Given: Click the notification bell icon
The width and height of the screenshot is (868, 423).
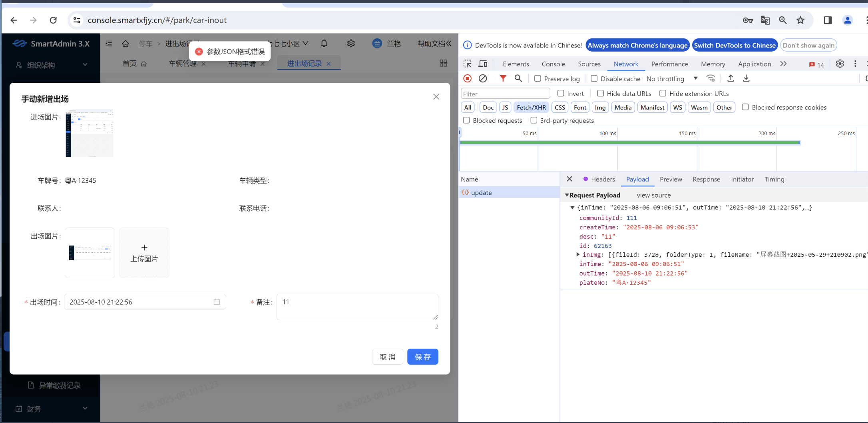Looking at the screenshot, I should [x=324, y=44].
